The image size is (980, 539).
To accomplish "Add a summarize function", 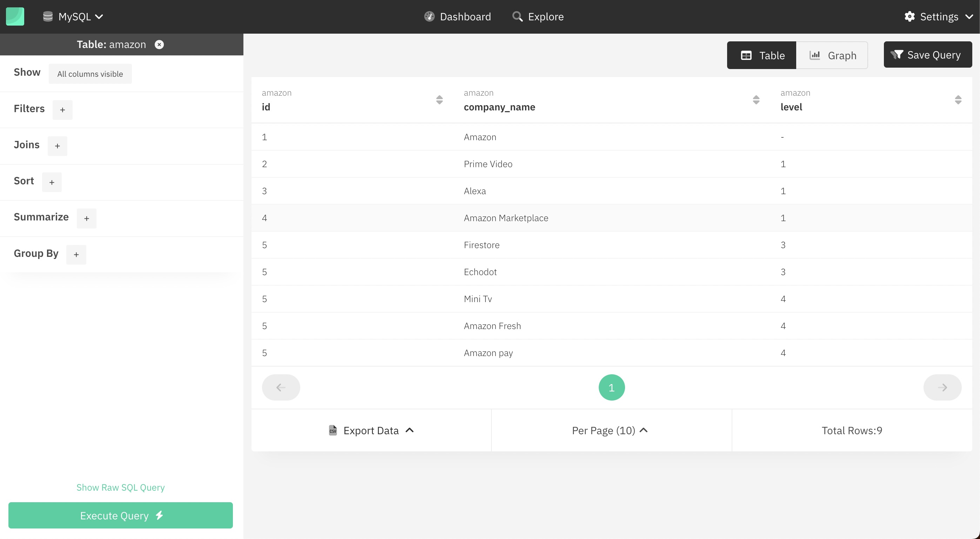I will (x=87, y=218).
